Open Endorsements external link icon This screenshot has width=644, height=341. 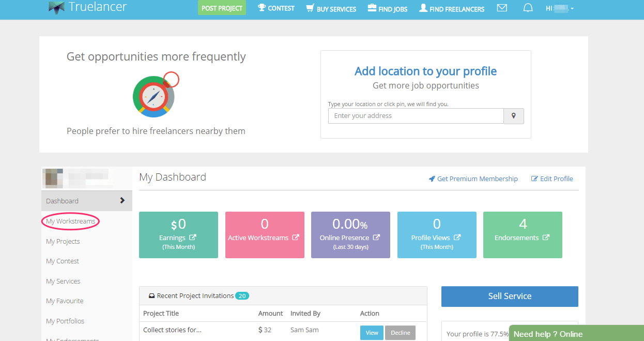point(546,238)
